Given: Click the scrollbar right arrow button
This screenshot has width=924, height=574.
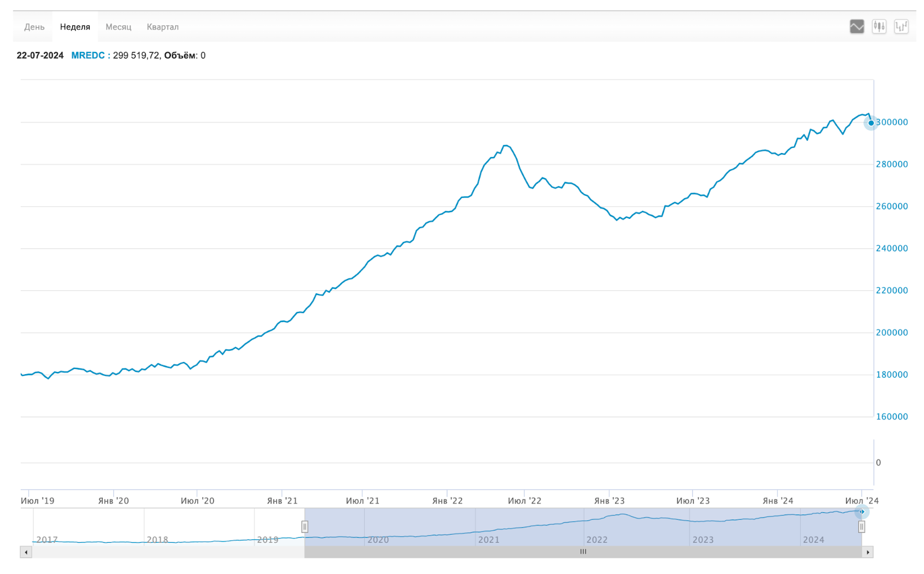Looking at the screenshot, I should (867, 552).
